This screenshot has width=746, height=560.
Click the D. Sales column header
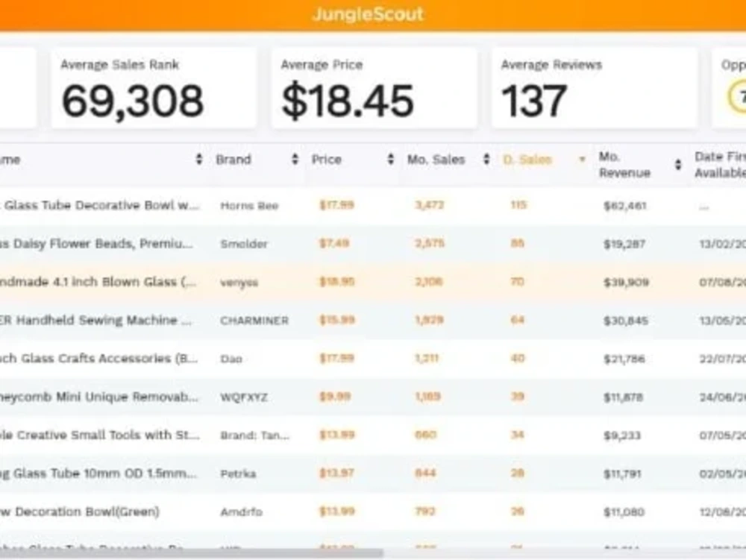pyautogui.click(x=527, y=160)
